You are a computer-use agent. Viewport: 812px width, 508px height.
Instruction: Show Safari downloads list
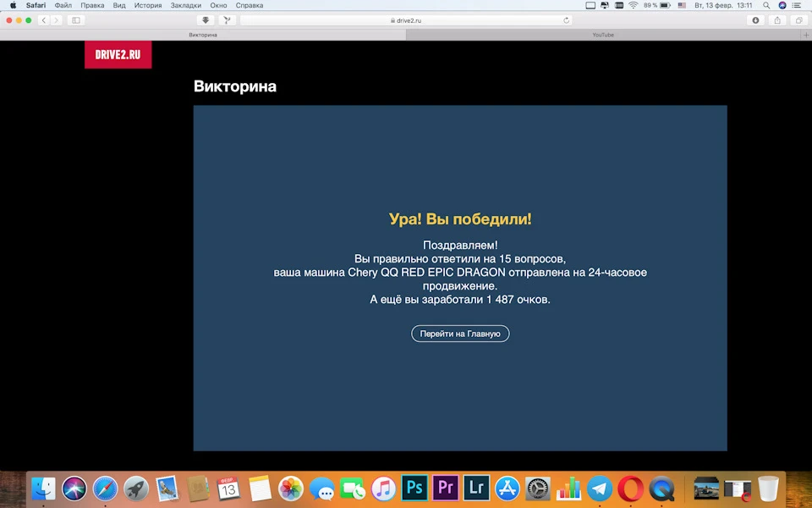[755, 20]
